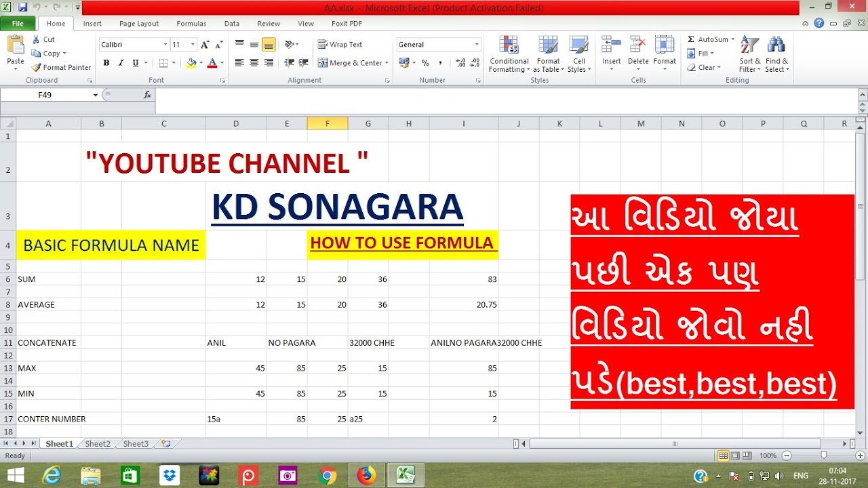
Task: Click Insert cells button
Action: (x=612, y=54)
